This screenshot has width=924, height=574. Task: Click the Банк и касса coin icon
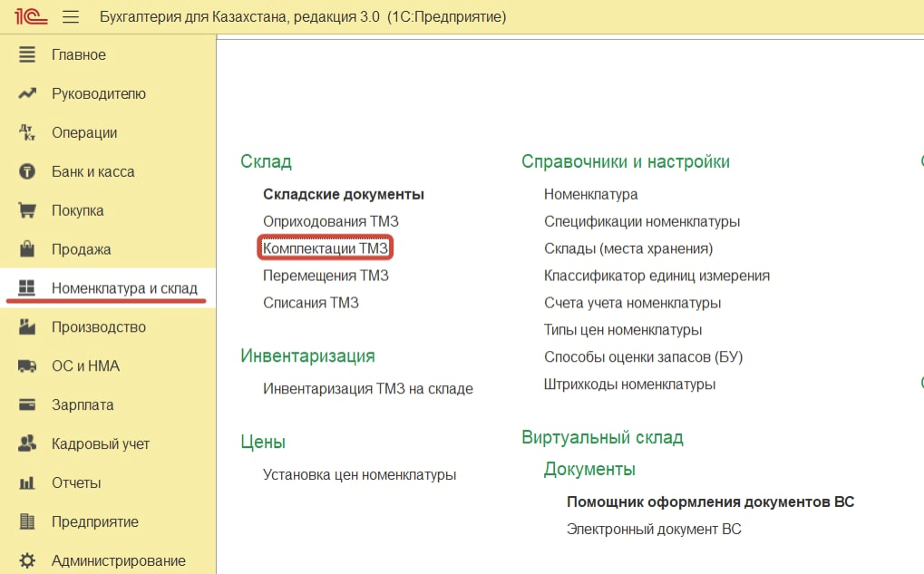pos(27,172)
